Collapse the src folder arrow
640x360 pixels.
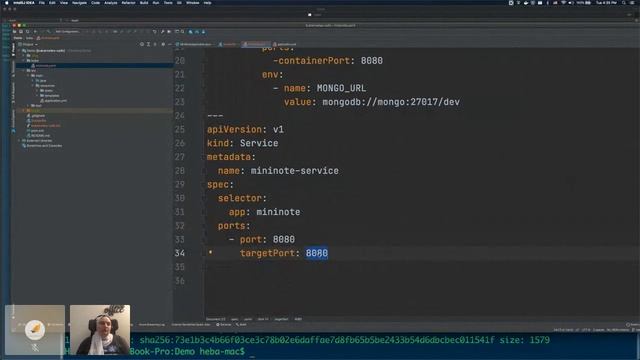point(23,71)
